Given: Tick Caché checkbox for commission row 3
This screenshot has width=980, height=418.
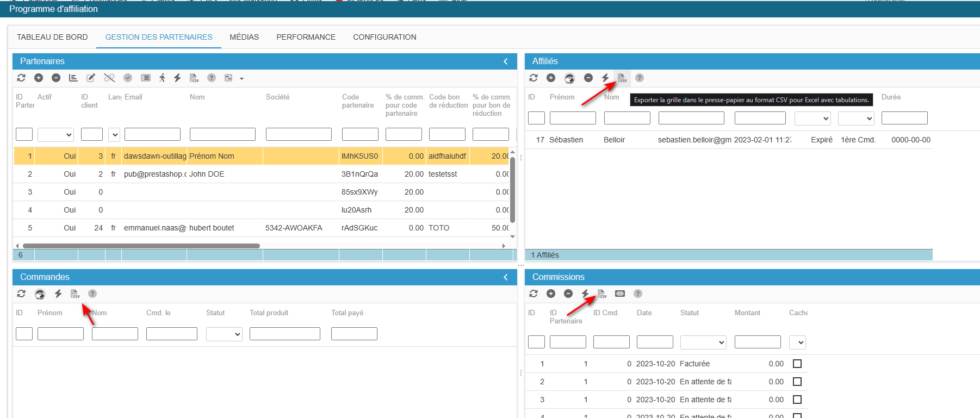Looking at the screenshot, I should click(x=797, y=400).
